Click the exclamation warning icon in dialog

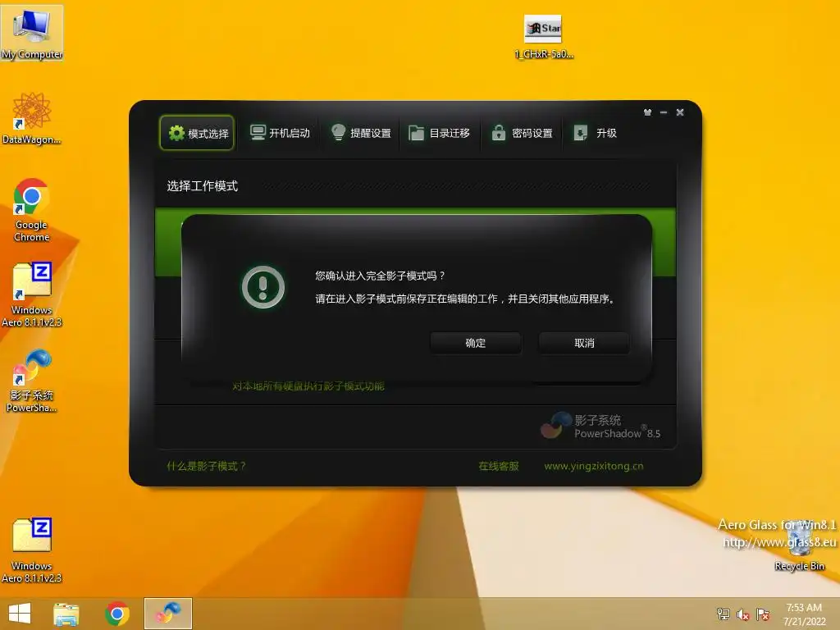point(263,287)
